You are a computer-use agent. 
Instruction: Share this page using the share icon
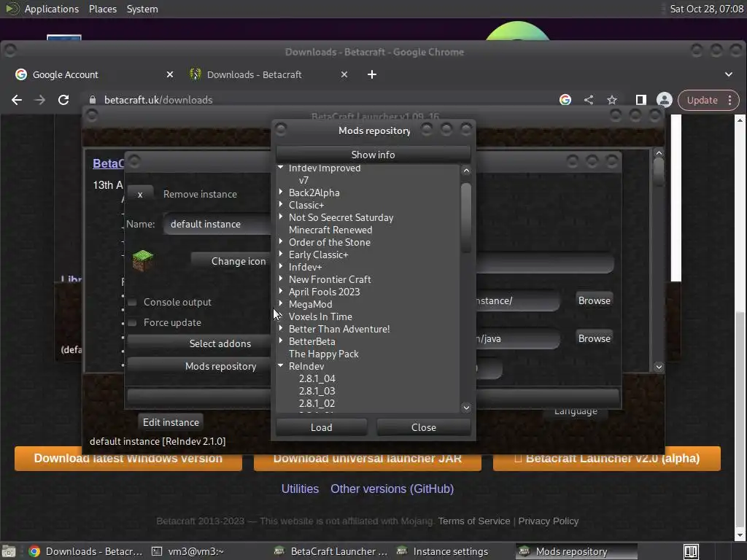(x=589, y=100)
